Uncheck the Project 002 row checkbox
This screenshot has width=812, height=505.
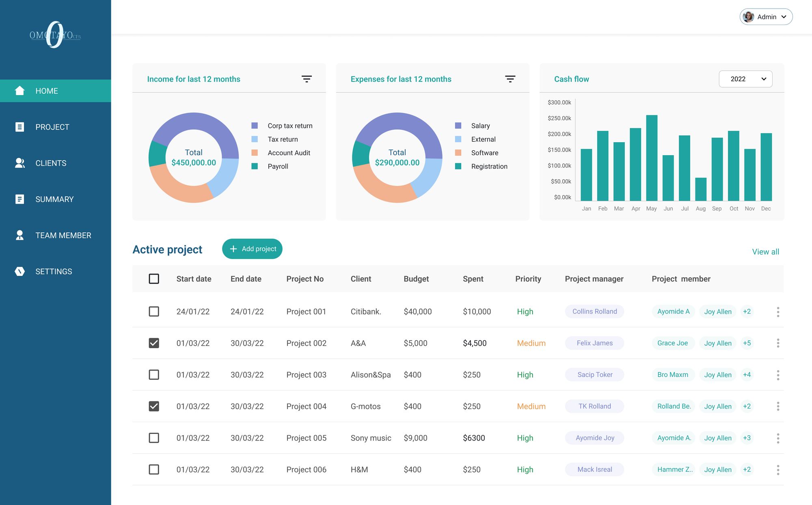[154, 343]
